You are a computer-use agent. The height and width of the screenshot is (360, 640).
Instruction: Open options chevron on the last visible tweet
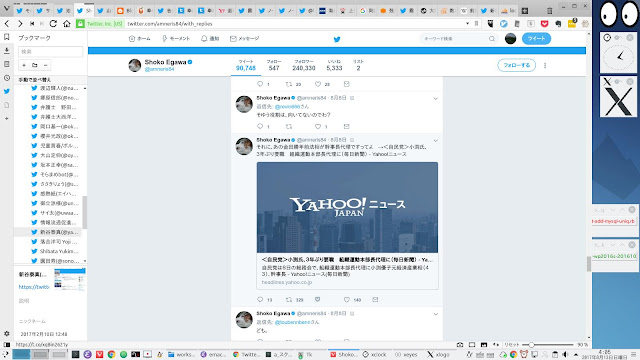click(436, 314)
